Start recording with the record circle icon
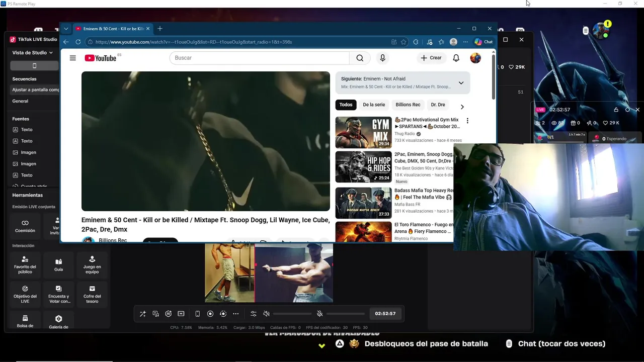Viewport: 644px width, 362px height. point(210,314)
